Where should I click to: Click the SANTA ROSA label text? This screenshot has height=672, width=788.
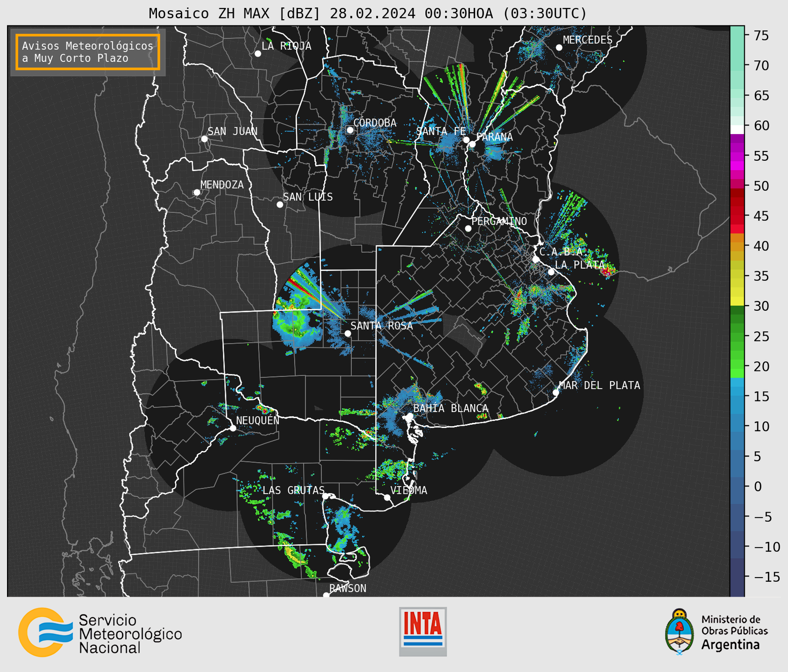click(x=382, y=326)
